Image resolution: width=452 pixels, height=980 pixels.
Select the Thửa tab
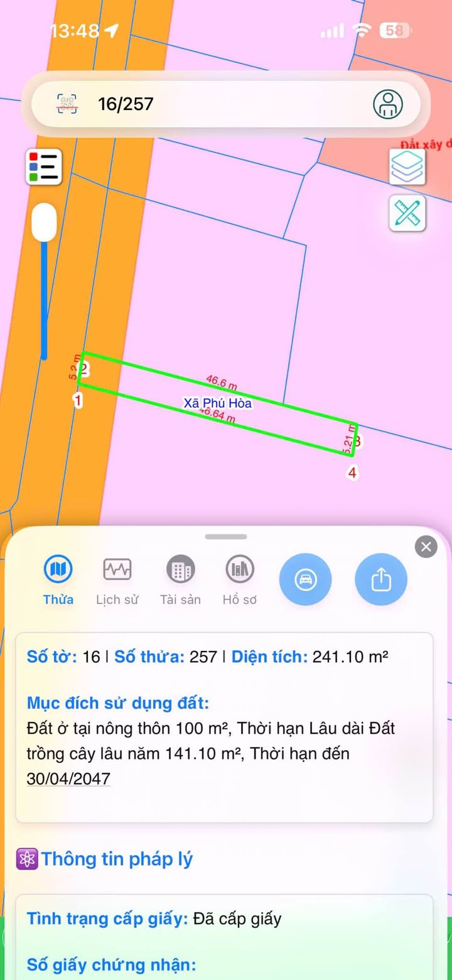pos(58,580)
